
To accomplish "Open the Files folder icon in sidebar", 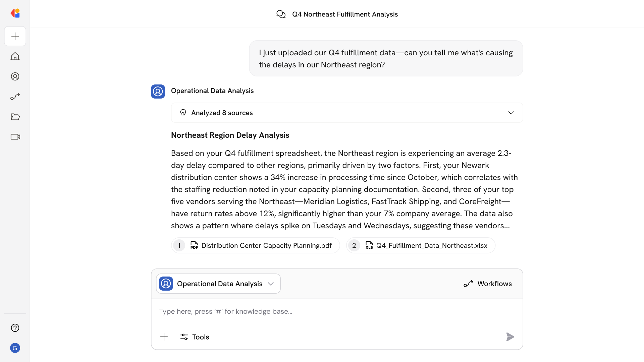I will 15,117.
